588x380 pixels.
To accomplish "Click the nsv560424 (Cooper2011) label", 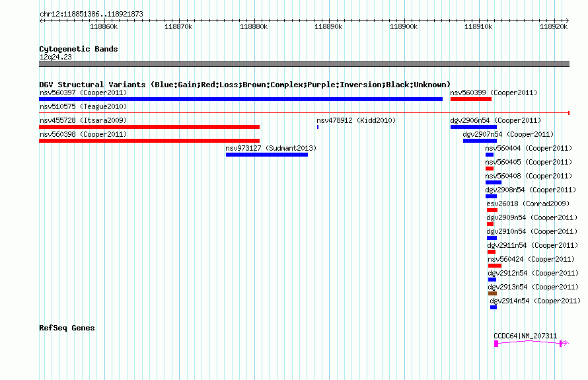I will (x=531, y=259).
